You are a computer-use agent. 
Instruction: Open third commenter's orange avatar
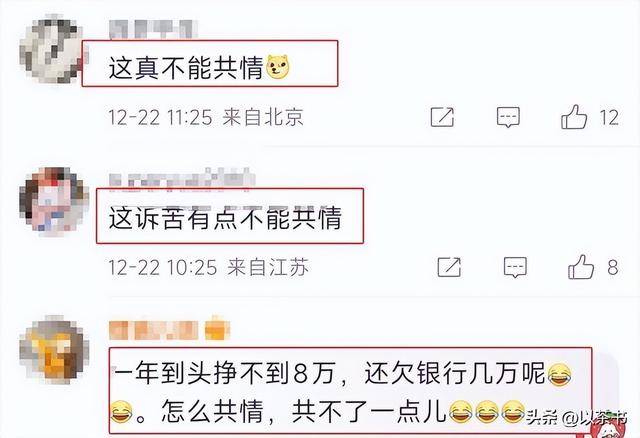point(53,351)
